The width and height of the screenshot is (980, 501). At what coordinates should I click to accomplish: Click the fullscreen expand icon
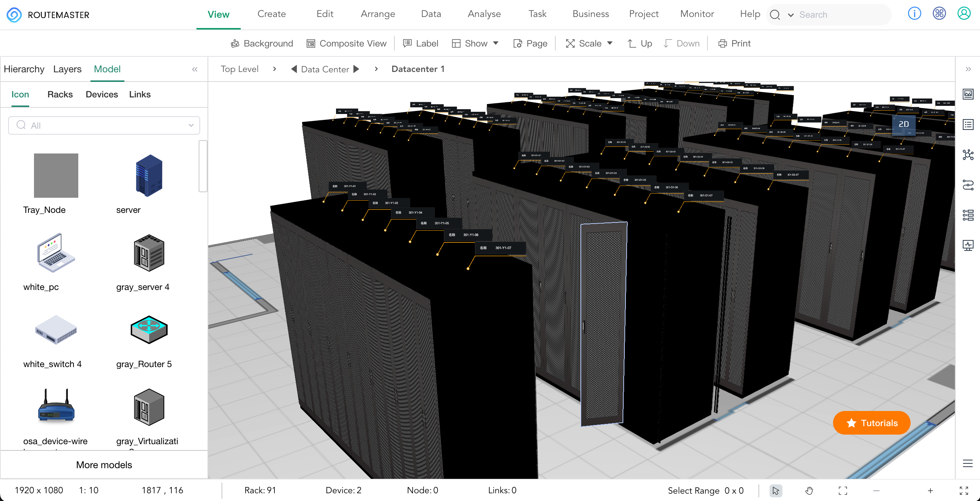pyautogui.click(x=964, y=491)
